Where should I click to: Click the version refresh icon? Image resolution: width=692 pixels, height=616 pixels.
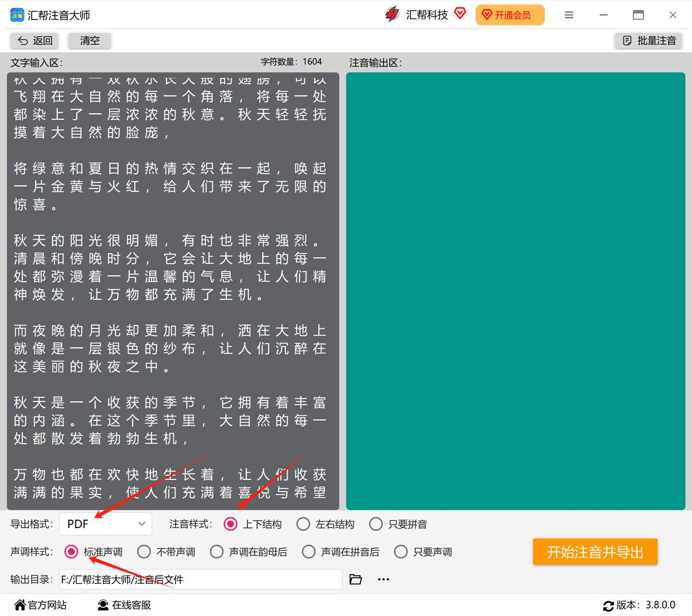[608, 606]
